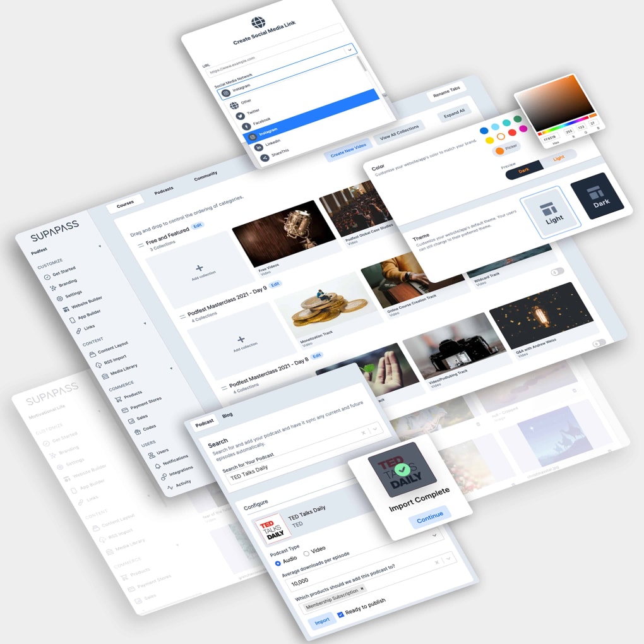Choose the ShareThis share icon in network list
This screenshot has width=644, height=644.
click(x=265, y=157)
